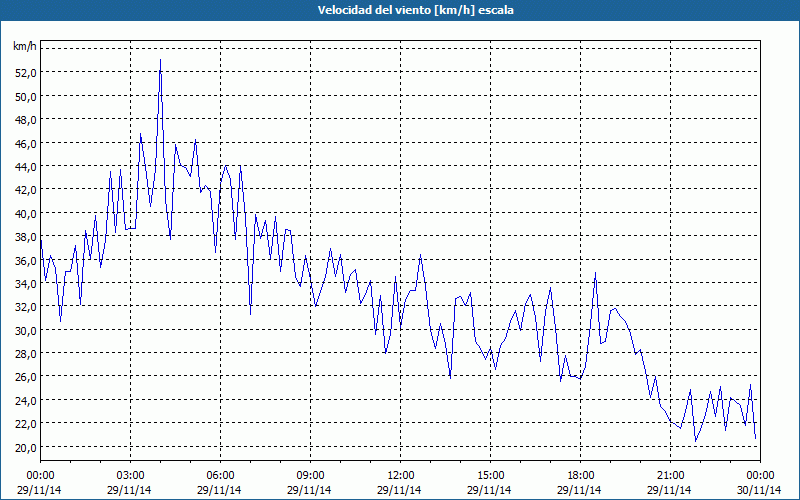
Task: Click the 38,0 y-axis label
Action: [x=27, y=237]
